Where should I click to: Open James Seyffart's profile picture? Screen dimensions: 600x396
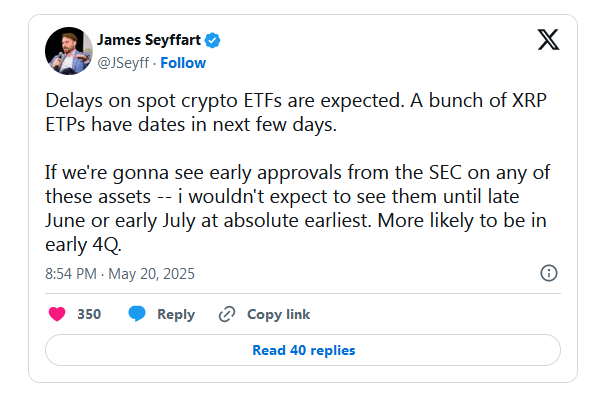pyautogui.click(x=69, y=51)
